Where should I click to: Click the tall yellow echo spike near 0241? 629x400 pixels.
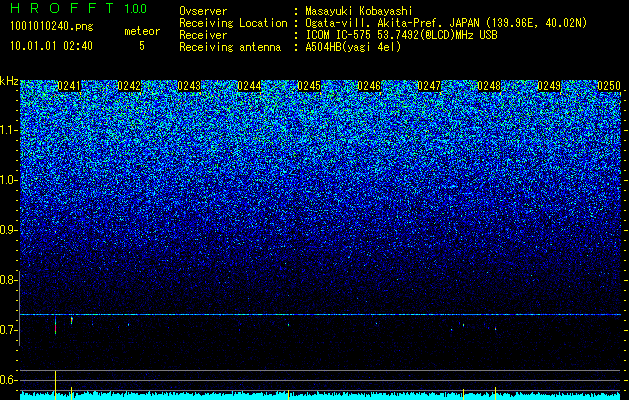(x=55, y=385)
